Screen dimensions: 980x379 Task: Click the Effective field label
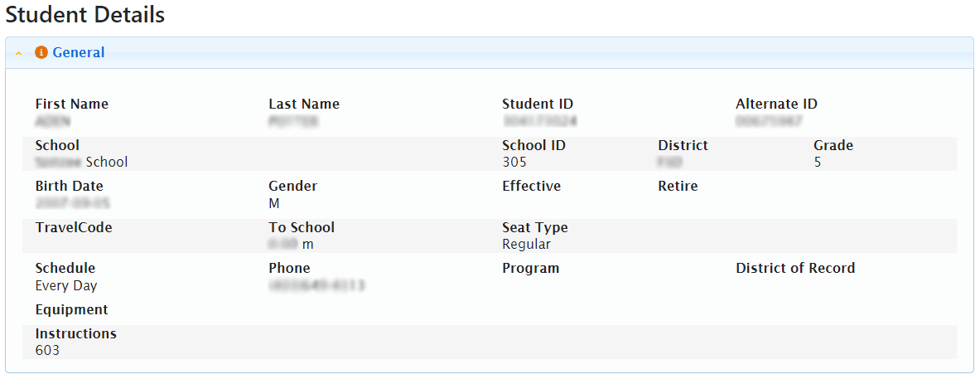pos(531,187)
